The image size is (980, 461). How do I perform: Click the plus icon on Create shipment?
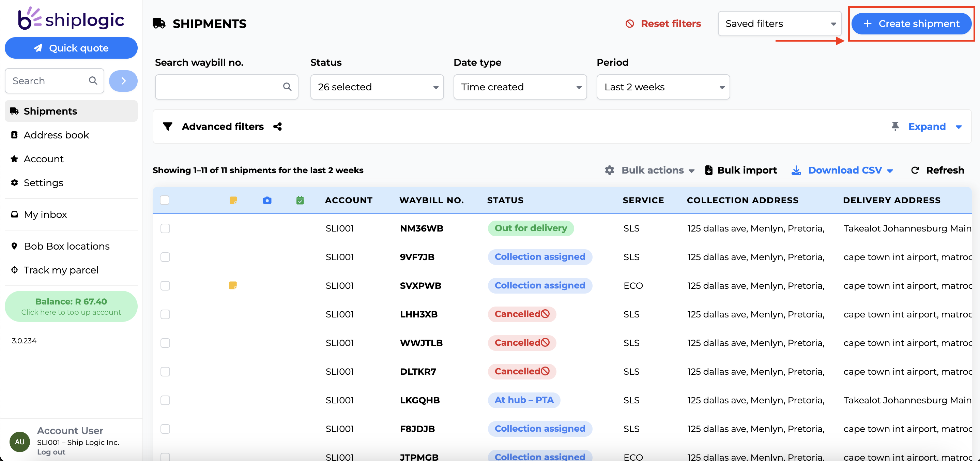868,24
